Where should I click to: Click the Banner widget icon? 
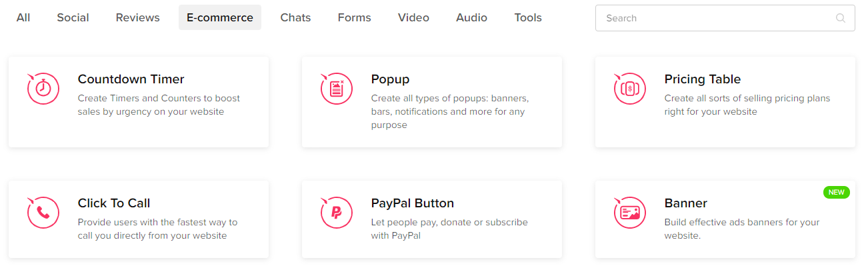click(629, 213)
